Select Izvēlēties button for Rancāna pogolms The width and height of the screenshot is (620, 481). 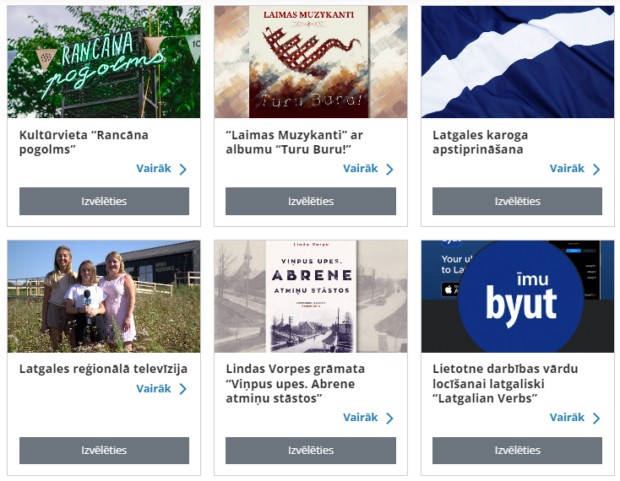pos(104,201)
